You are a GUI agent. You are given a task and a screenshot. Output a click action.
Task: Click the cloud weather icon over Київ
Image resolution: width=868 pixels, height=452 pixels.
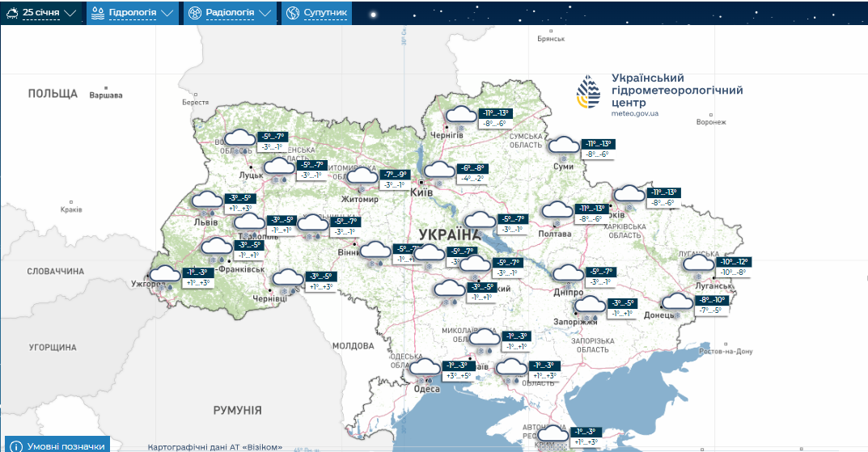point(439,171)
